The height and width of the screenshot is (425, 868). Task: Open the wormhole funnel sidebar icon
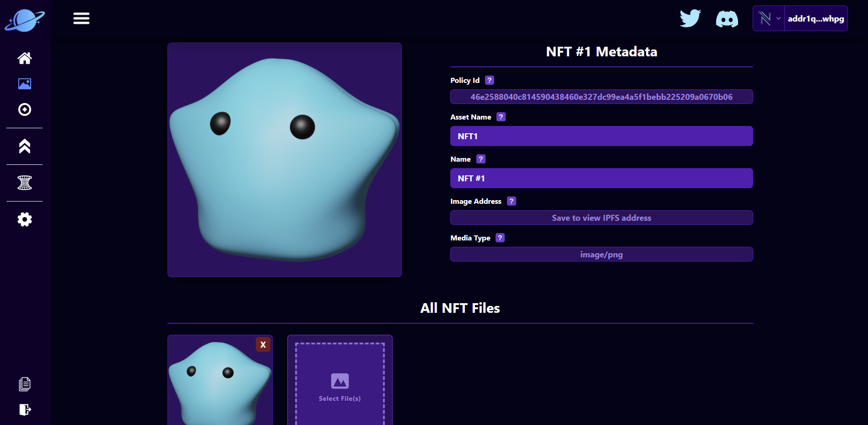[x=25, y=183]
